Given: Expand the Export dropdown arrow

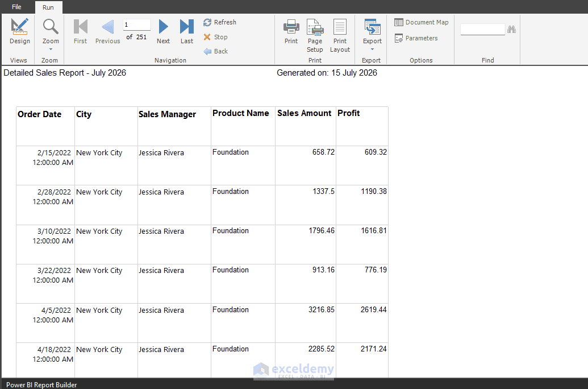Looking at the screenshot, I should coord(372,49).
